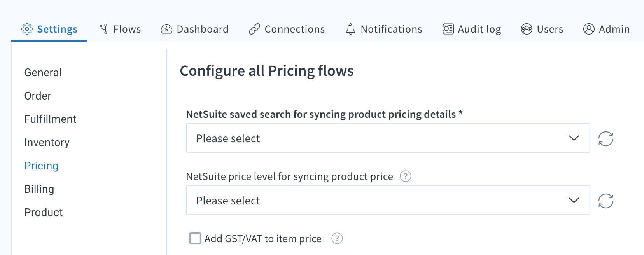Open the Fulfillment settings section
This screenshot has height=255, width=644.
coord(50,119)
